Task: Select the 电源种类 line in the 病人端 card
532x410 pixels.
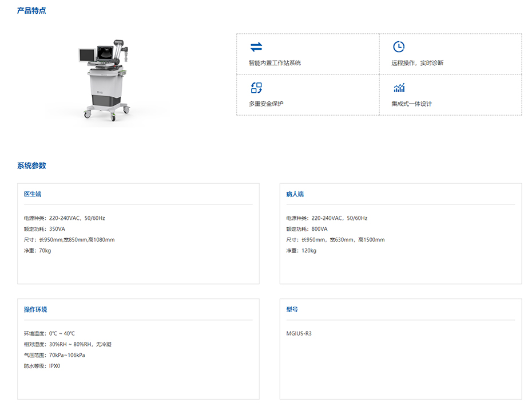Action: click(327, 218)
